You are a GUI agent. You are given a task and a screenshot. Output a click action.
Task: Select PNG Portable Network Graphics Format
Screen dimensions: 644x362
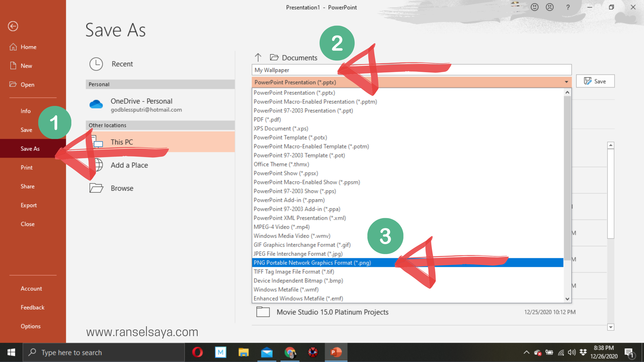312,263
